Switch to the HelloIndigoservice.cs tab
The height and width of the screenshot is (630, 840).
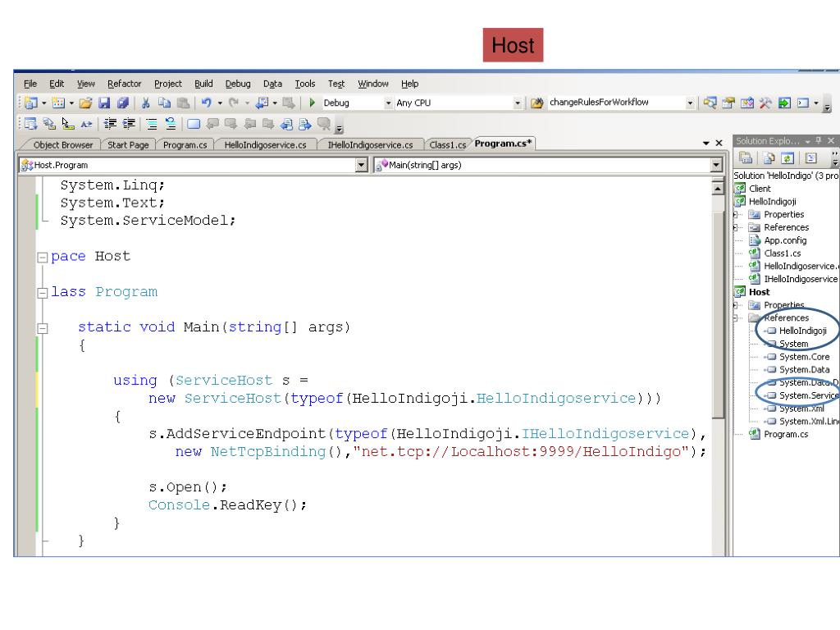(x=265, y=145)
